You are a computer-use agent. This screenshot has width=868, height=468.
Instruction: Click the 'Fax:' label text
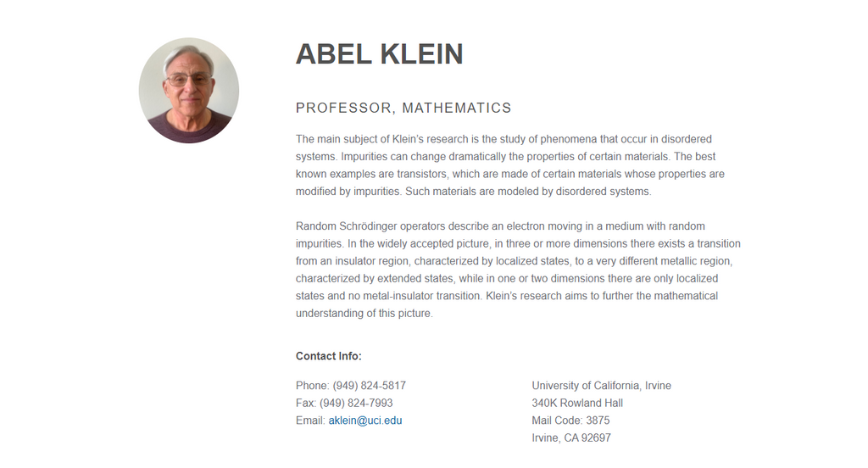pyautogui.click(x=305, y=403)
